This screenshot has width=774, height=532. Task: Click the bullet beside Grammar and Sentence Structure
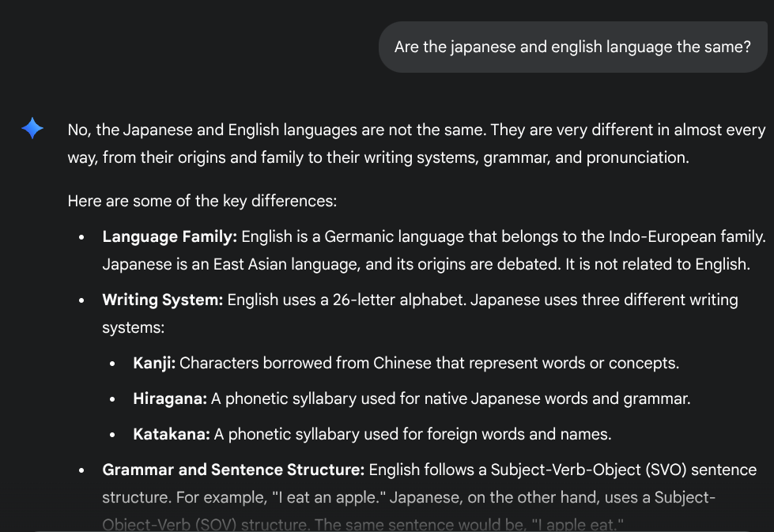82,470
